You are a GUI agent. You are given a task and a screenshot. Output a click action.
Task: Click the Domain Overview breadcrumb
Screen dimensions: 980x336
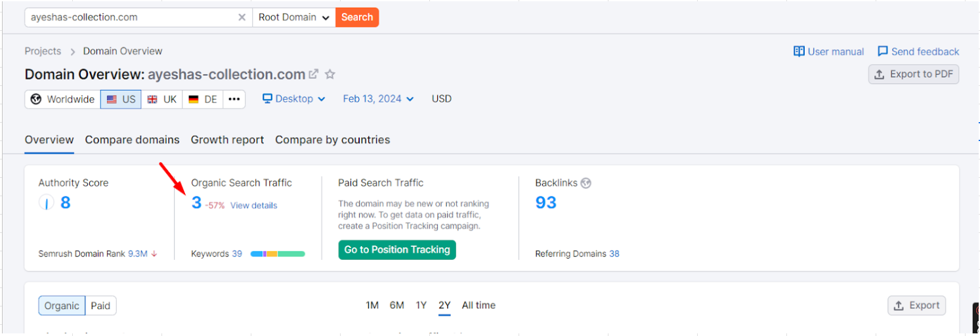[123, 51]
